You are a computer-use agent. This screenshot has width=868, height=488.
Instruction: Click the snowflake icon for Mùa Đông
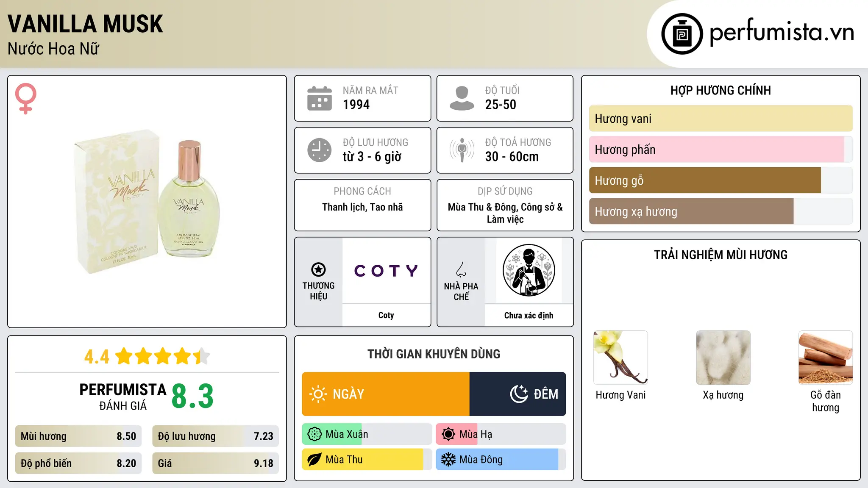click(448, 460)
